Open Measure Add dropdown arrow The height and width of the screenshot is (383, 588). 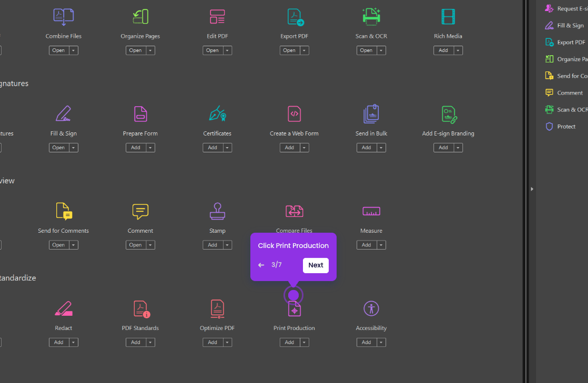click(x=381, y=245)
